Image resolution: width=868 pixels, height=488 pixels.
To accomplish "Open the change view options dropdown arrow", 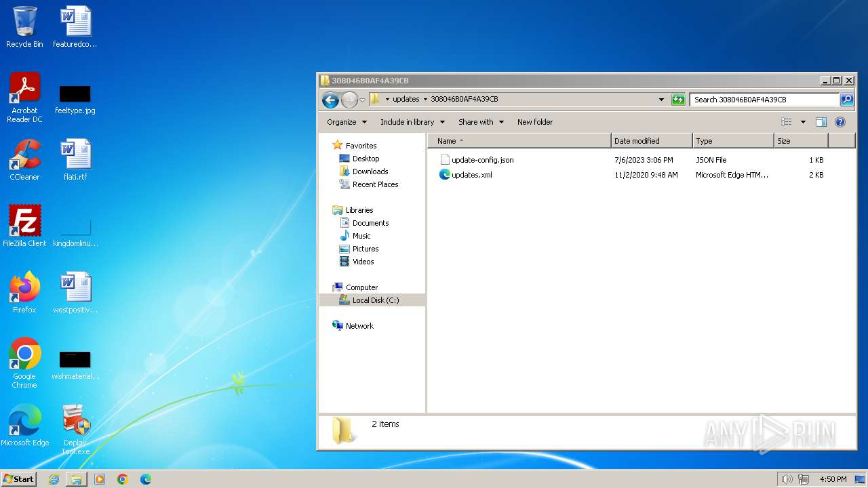I will [803, 122].
